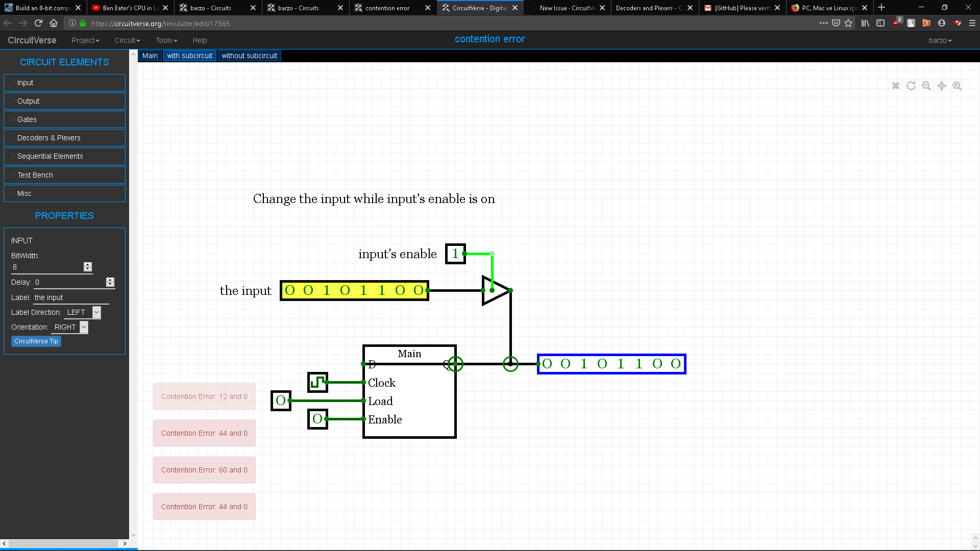Open the Firefox Library icon
The width and height of the screenshot is (980, 551).
(x=865, y=23)
